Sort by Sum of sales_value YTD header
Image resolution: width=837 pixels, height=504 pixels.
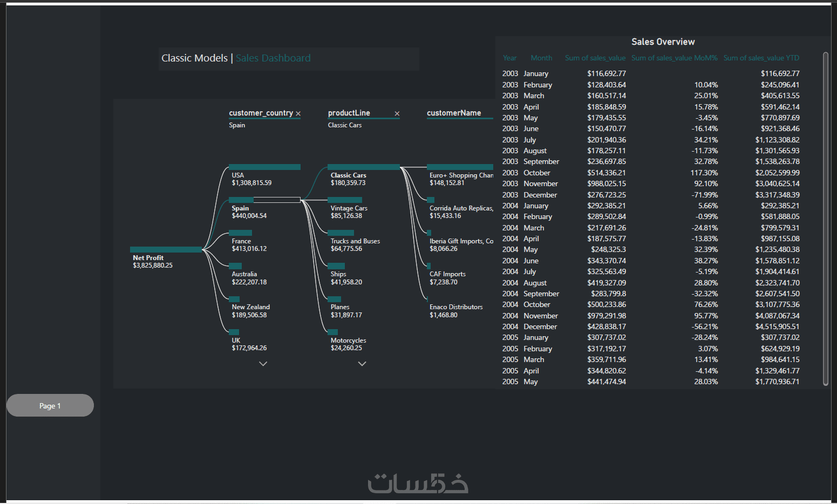761,58
